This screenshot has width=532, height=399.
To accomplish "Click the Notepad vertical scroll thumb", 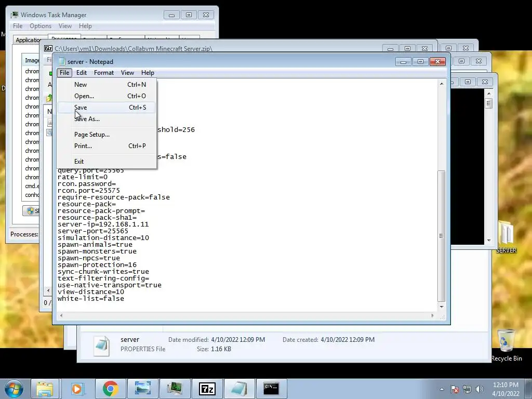I will pyautogui.click(x=442, y=236).
